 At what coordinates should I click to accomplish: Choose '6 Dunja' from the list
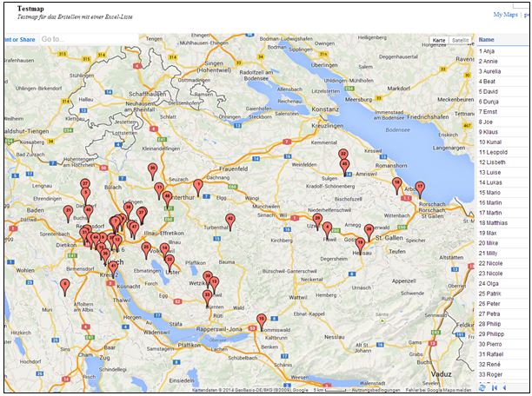click(x=503, y=102)
